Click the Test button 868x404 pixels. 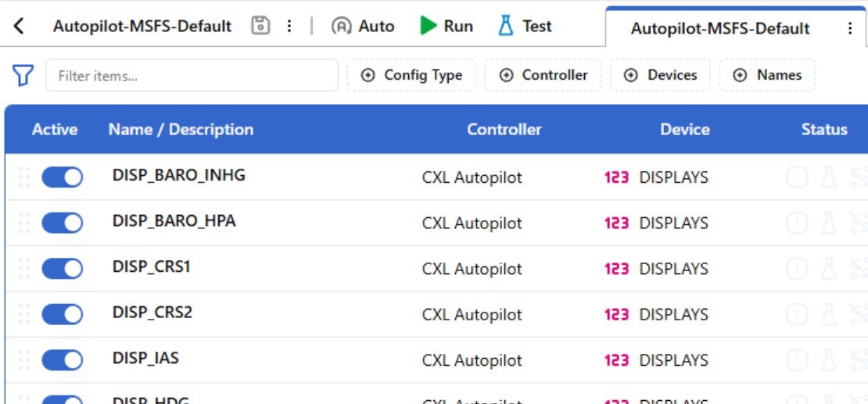[525, 26]
